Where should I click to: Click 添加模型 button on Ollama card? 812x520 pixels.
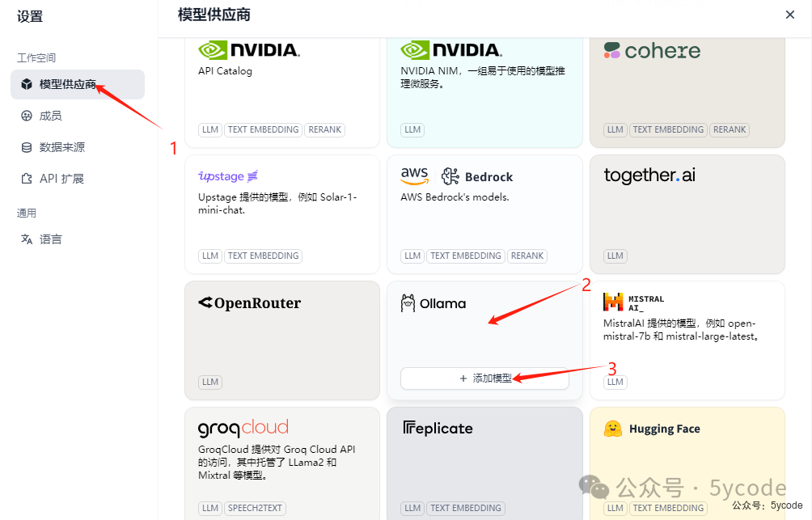[484, 378]
